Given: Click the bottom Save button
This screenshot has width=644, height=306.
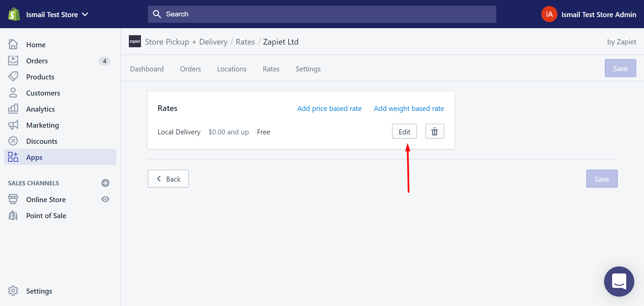Looking at the screenshot, I should coord(602,179).
